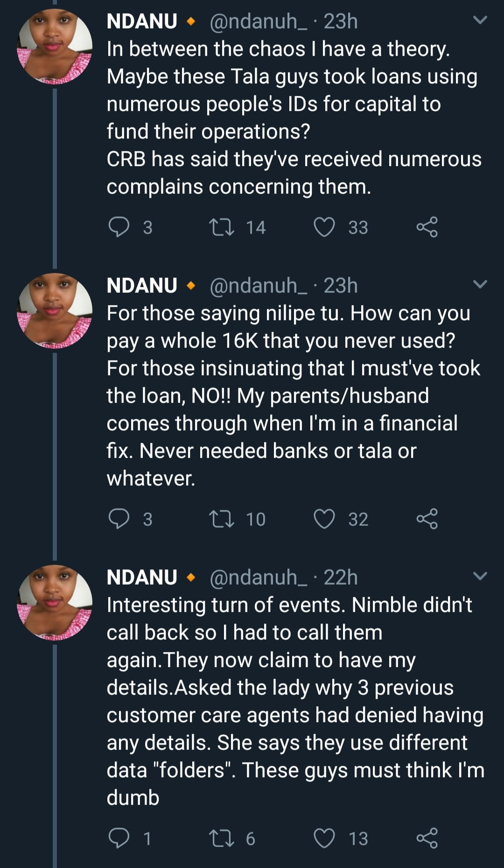Tap NDANU display name on Nimble tweet
The width and height of the screenshot is (504, 868).
(x=142, y=578)
